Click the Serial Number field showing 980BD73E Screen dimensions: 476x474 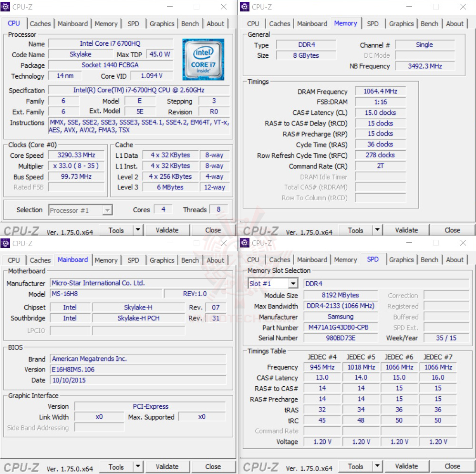coord(340,338)
